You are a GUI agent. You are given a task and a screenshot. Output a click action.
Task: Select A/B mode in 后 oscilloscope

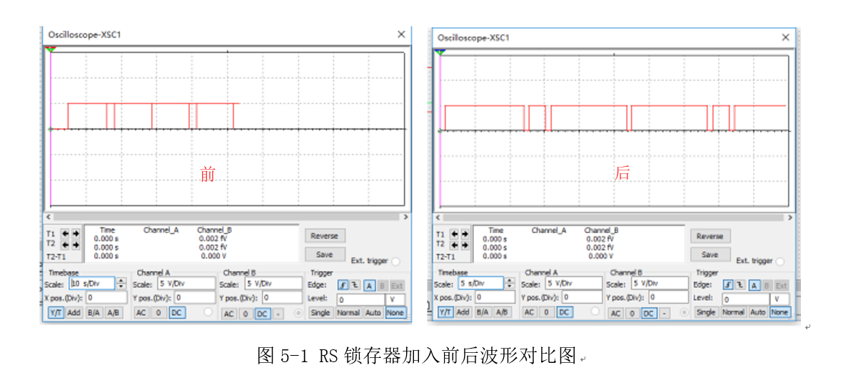click(x=502, y=312)
